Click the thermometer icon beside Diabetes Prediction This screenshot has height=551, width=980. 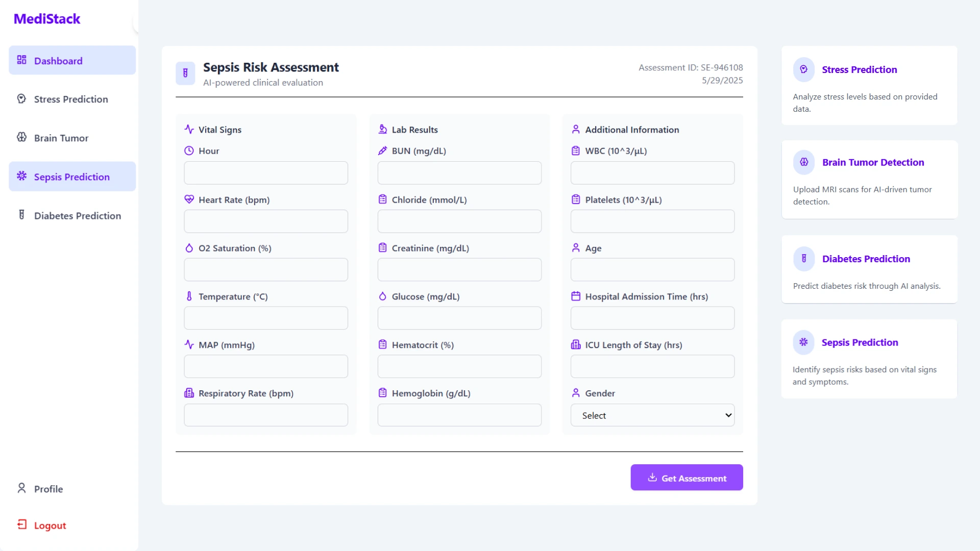pyautogui.click(x=21, y=215)
